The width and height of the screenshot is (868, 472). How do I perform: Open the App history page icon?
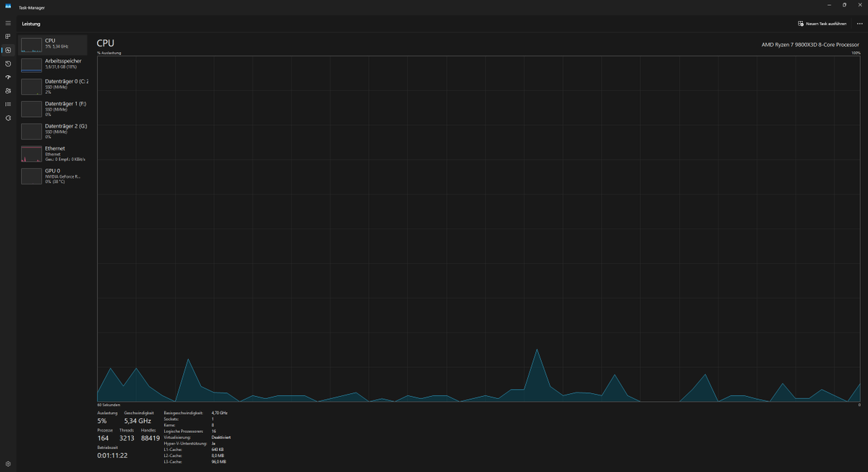(8, 64)
